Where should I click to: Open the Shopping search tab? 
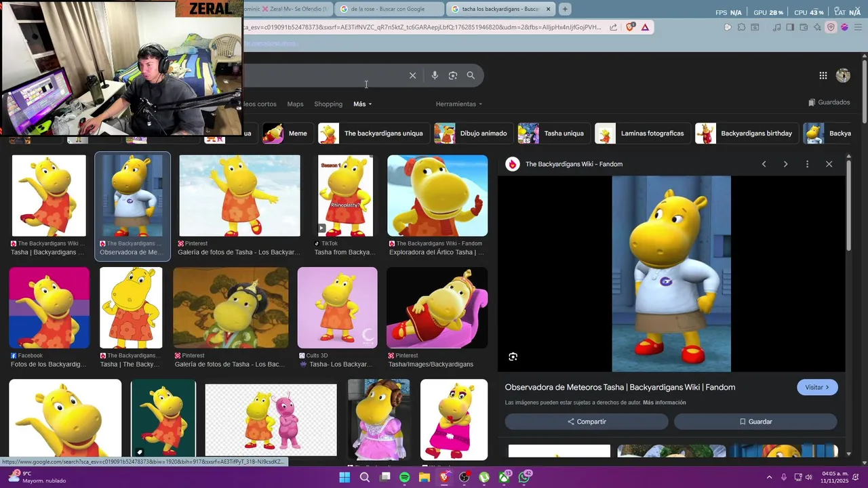[328, 104]
